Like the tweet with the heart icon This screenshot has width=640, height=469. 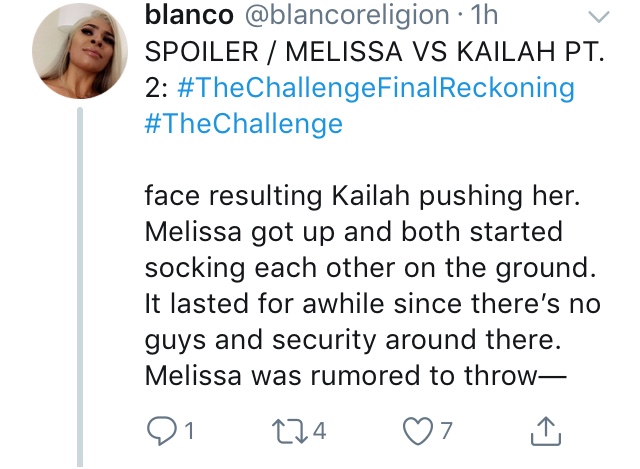coord(418,431)
